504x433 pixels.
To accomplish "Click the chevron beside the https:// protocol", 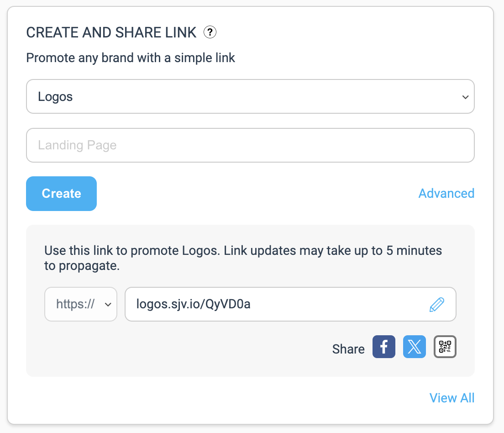I will 108,305.
